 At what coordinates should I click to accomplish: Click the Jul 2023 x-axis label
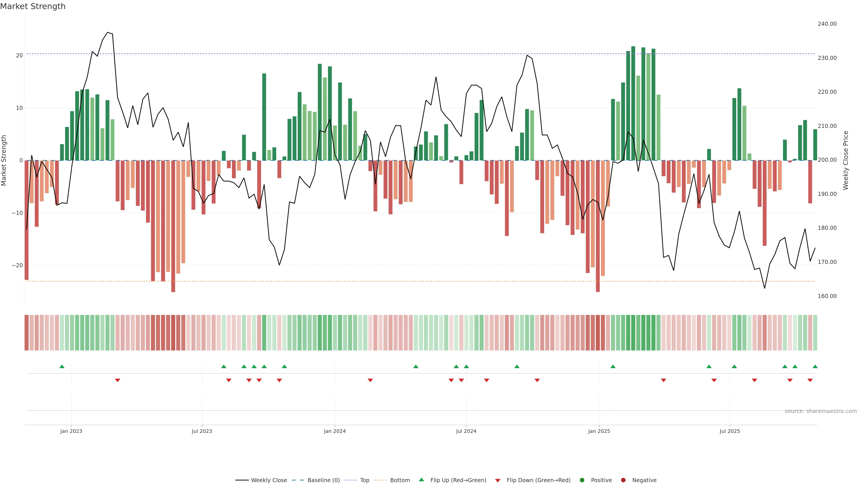202,431
